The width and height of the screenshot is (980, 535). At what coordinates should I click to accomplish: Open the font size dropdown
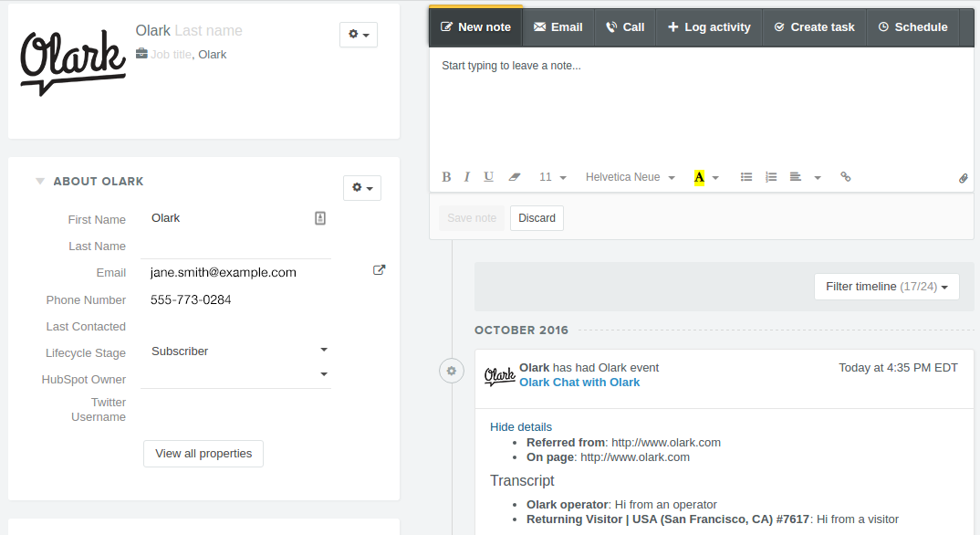point(553,176)
